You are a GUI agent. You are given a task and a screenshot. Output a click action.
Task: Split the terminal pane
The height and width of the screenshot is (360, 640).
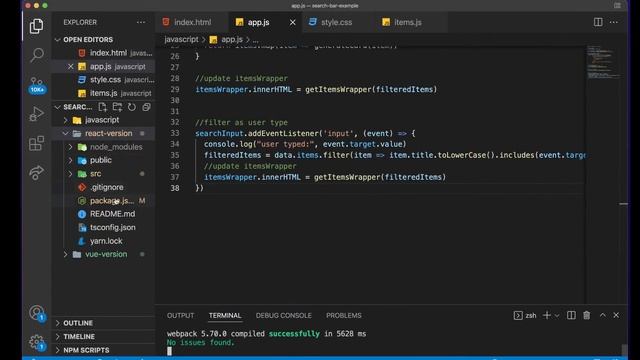(571, 315)
